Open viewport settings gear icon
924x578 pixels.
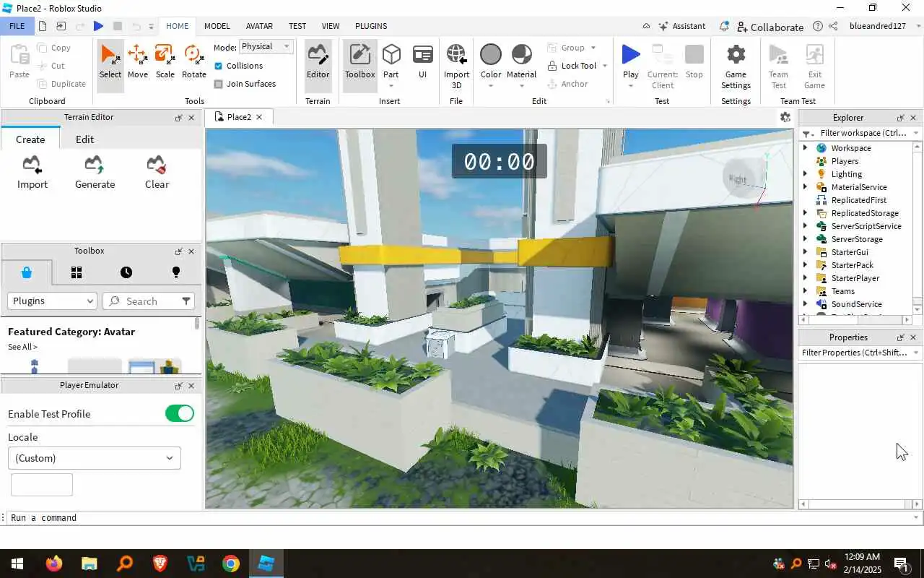point(785,117)
